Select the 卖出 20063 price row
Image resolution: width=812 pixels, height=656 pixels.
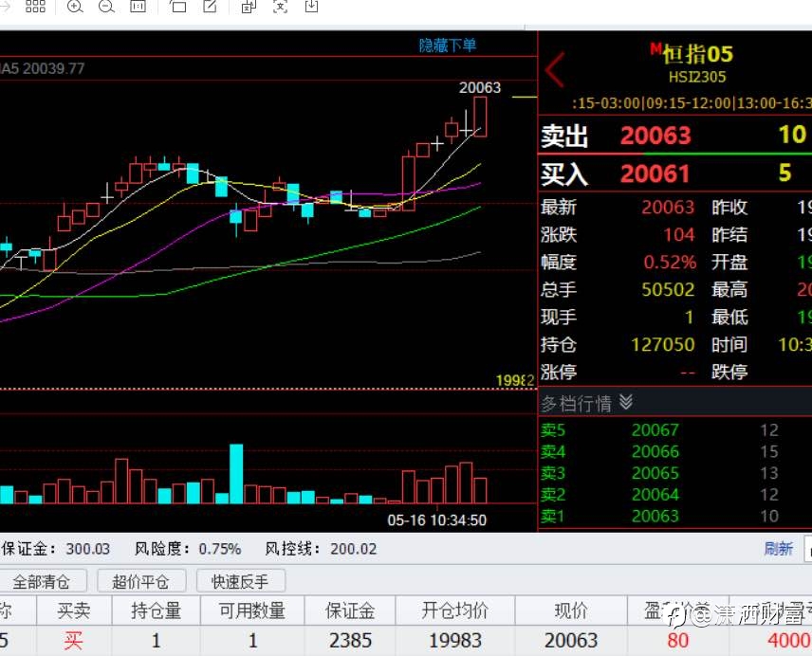click(x=674, y=135)
